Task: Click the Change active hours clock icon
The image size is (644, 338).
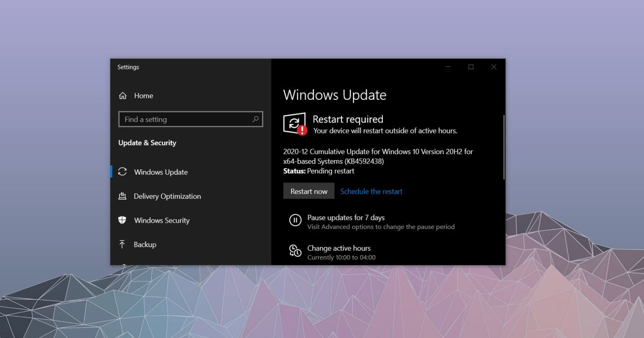Action: coord(296,252)
